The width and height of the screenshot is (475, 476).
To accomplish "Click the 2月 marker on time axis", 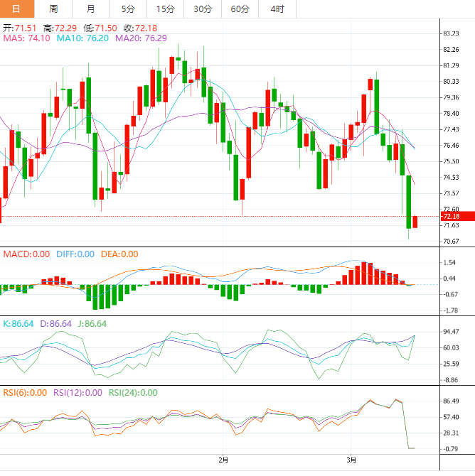I will point(223,460).
